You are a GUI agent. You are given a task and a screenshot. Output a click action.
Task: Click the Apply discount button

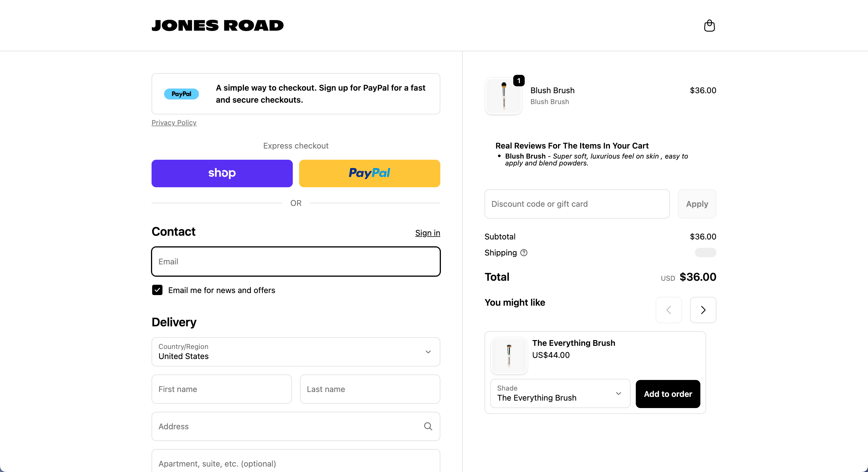tap(696, 204)
